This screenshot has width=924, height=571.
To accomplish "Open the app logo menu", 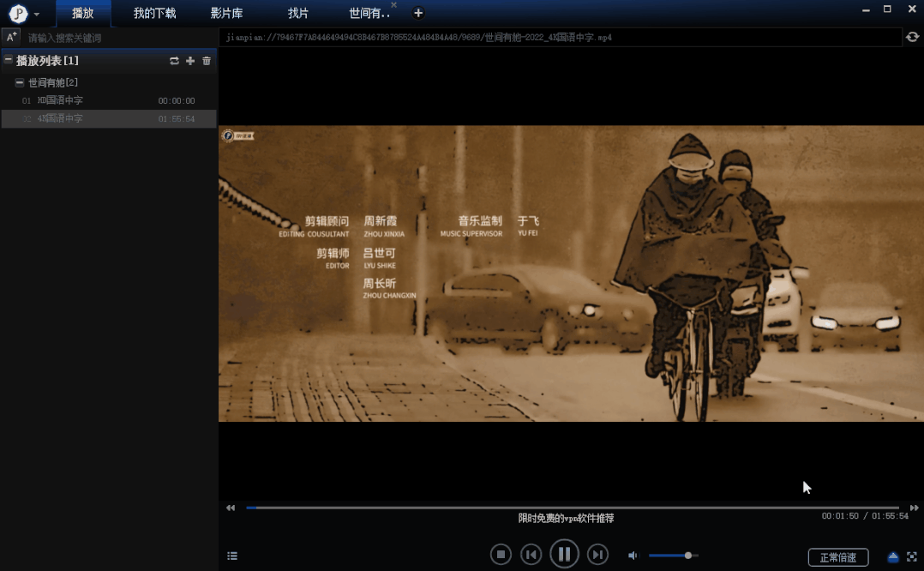I will [18, 13].
